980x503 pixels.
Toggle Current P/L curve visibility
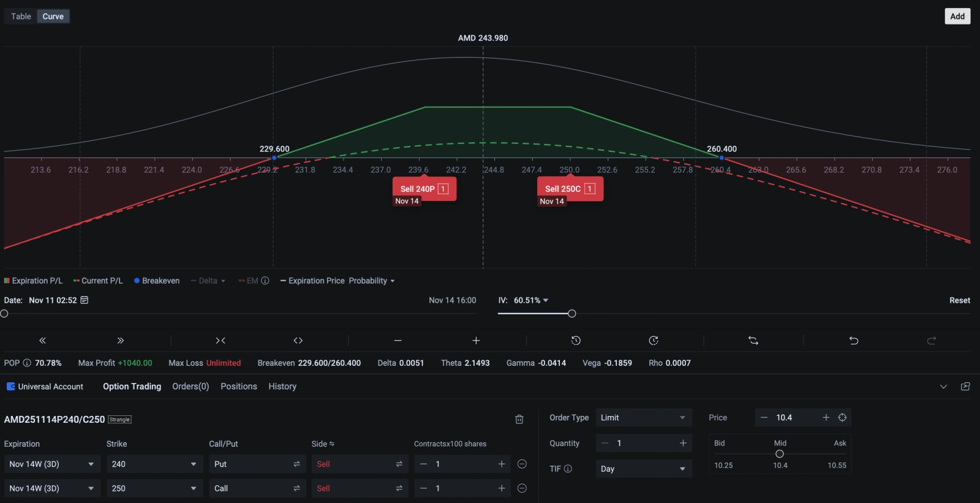98,281
